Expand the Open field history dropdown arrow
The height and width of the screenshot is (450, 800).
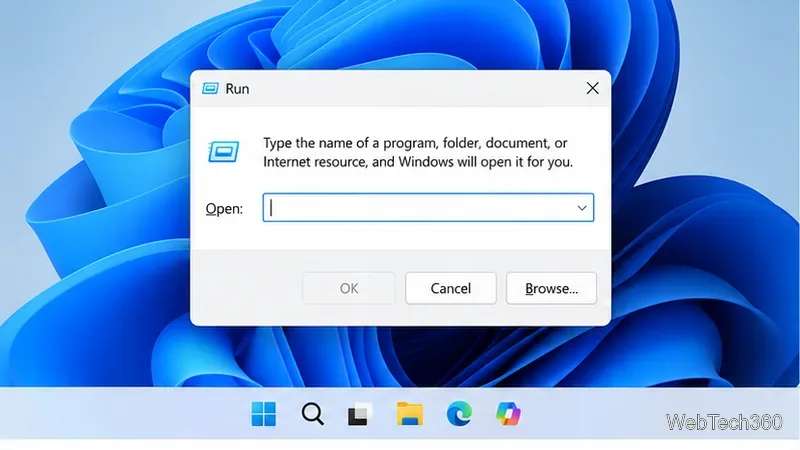(582, 208)
